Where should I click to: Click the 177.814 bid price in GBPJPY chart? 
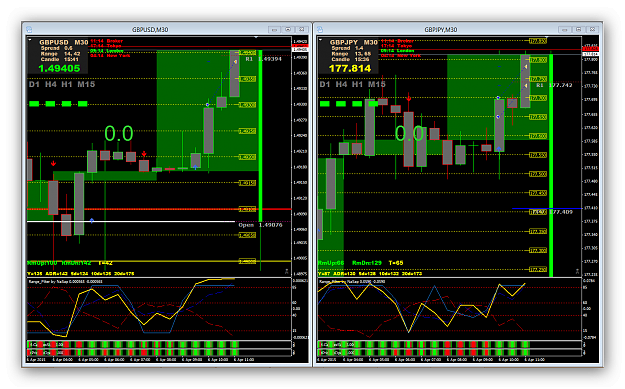(350, 69)
